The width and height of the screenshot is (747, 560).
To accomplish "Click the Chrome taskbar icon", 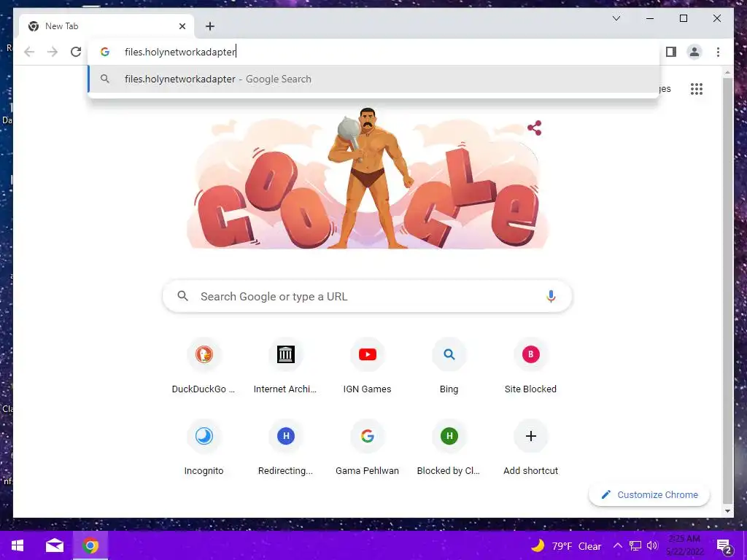I will click(x=90, y=545).
